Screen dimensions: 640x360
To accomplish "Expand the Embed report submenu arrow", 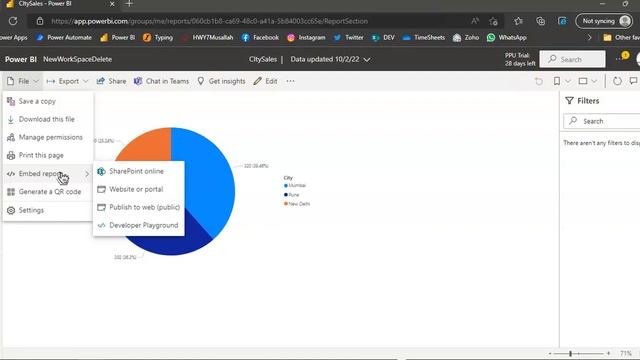I will pyautogui.click(x=87, y=174).
